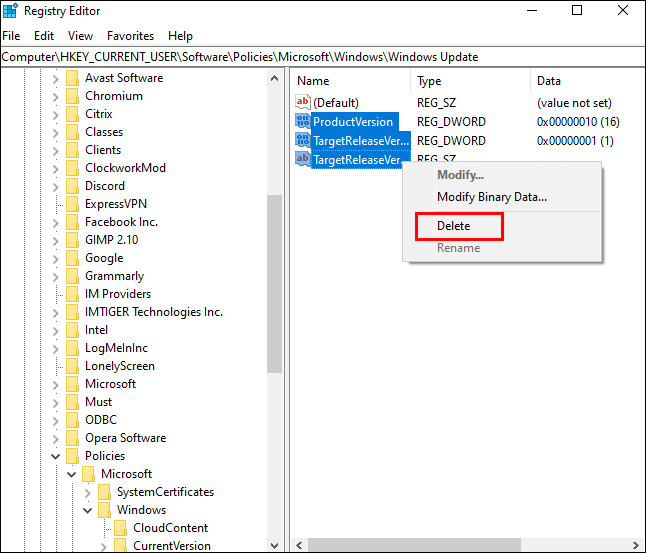Click the tree scroll-down arrow
Image resolution: width=646 pixels, height=553 pixels.
(275, 545)
